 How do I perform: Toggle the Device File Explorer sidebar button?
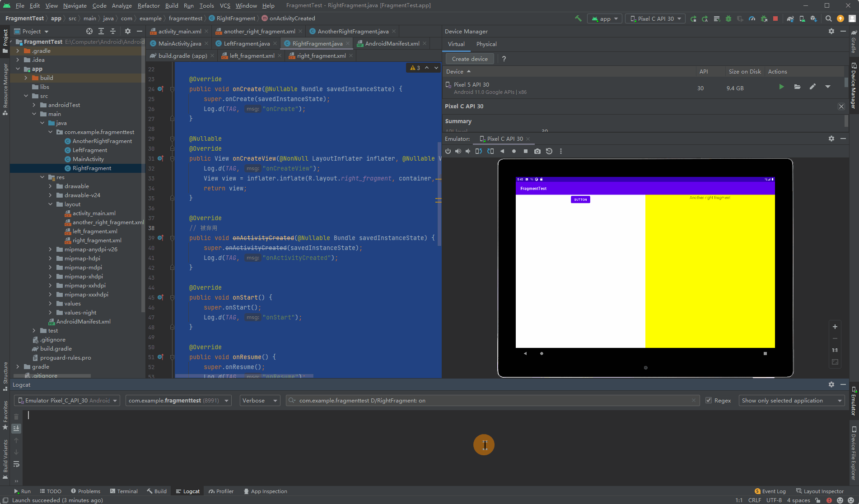point(854,453)
